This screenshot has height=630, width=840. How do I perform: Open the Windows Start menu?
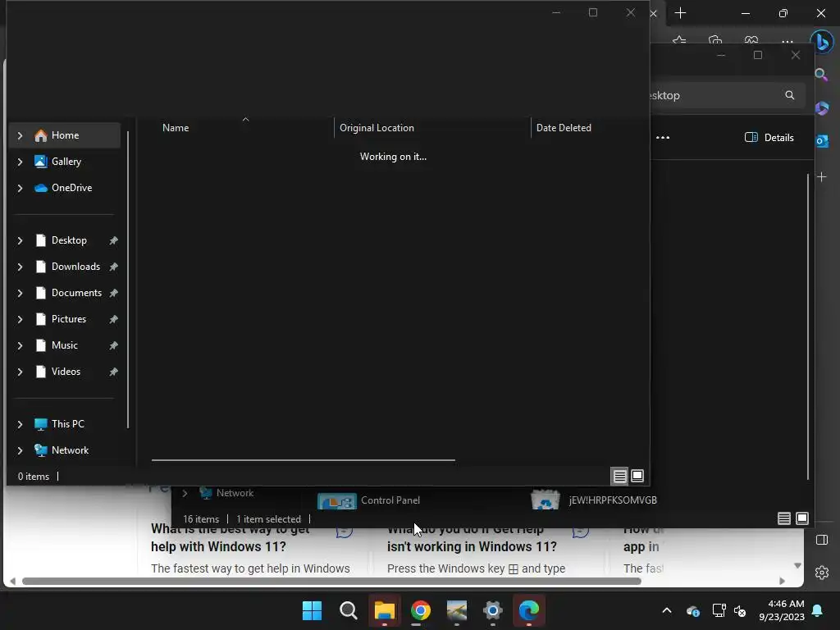[x=313, y=610]
